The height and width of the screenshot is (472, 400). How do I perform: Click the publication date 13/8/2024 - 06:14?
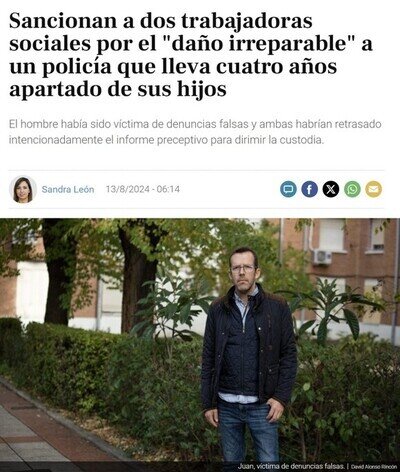[143, 189]
